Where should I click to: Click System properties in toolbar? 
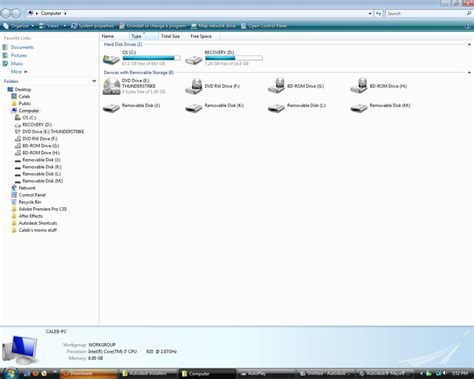coord(92,26)
